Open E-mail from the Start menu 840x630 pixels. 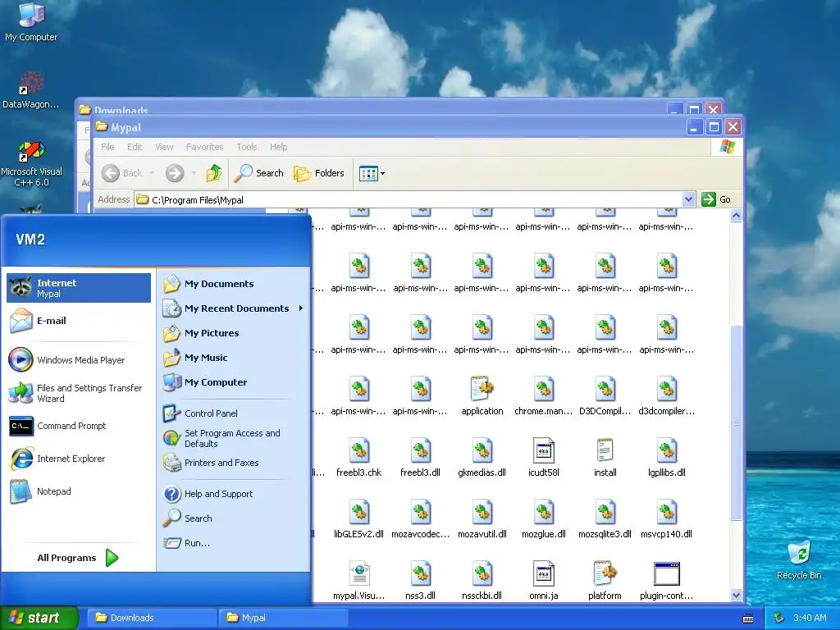(79, 321)
